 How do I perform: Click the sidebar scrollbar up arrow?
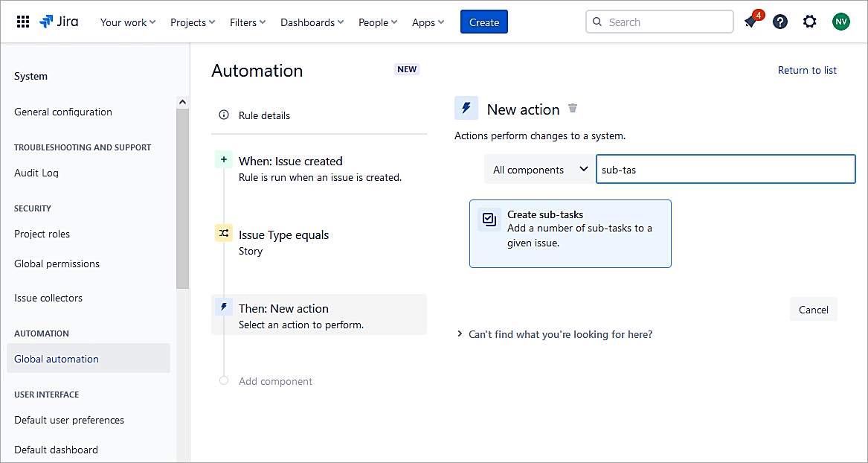pos(182,102)
